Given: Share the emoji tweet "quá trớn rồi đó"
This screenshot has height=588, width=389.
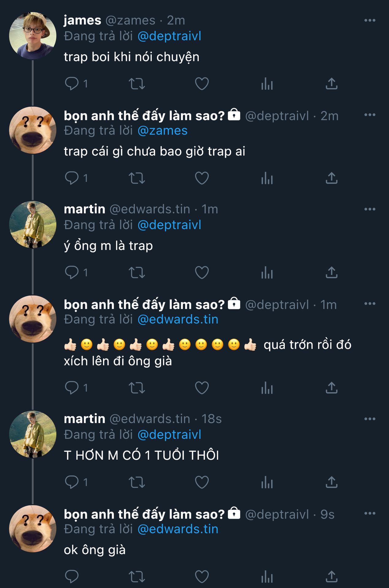Looking at the screenshot, I should (x=331, y=388).
